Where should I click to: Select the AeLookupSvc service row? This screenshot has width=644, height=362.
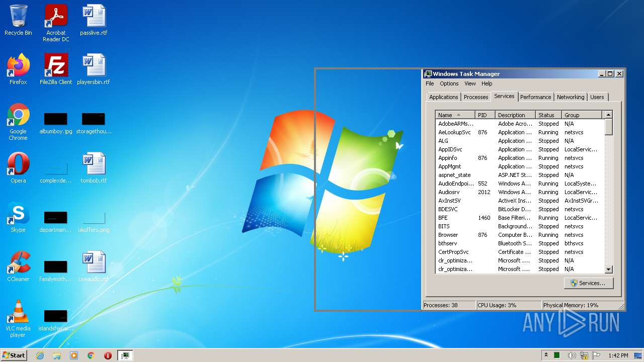pyautogui.click(x=520, y=132)
